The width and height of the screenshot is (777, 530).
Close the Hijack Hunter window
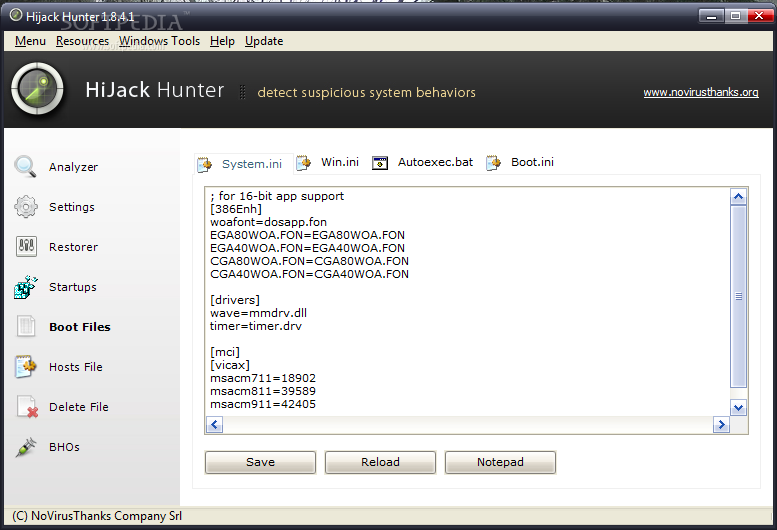tap(759, 16)
